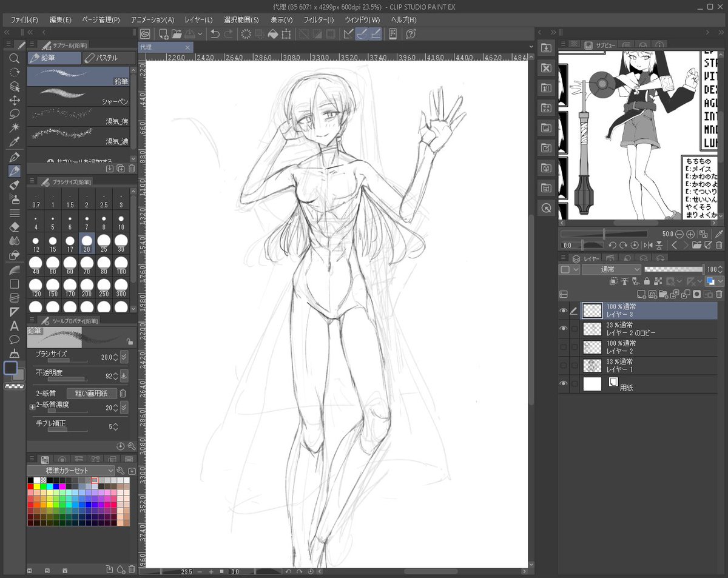Select the Text tool

(x=15, y=326)
